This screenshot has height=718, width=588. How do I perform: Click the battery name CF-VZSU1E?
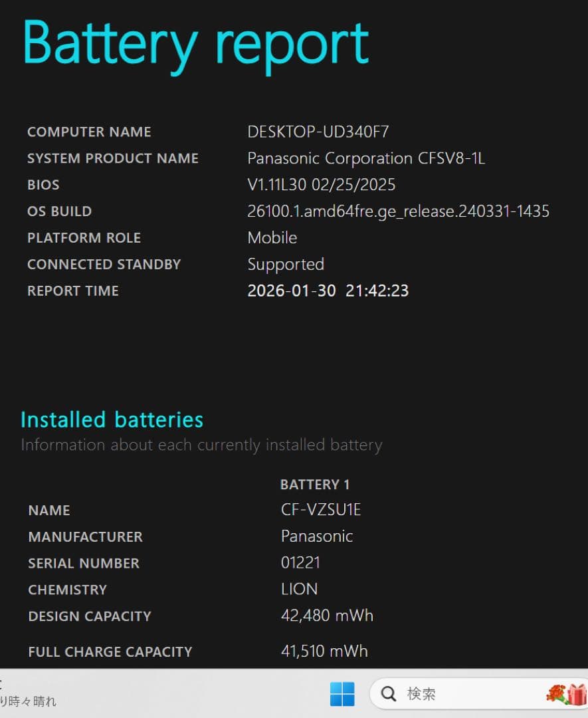click(321, 510)
